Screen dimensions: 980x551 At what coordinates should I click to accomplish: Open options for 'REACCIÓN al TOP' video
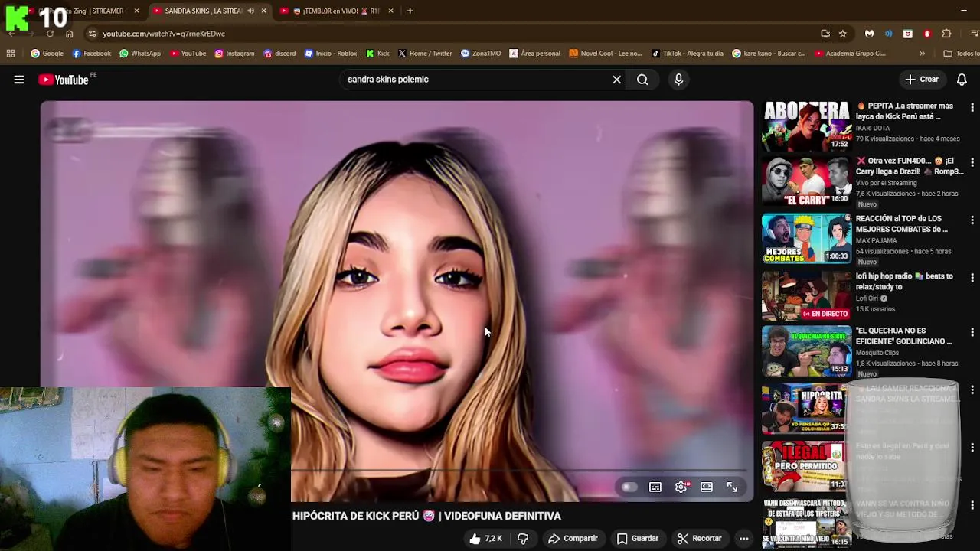[x=972, y=220]
